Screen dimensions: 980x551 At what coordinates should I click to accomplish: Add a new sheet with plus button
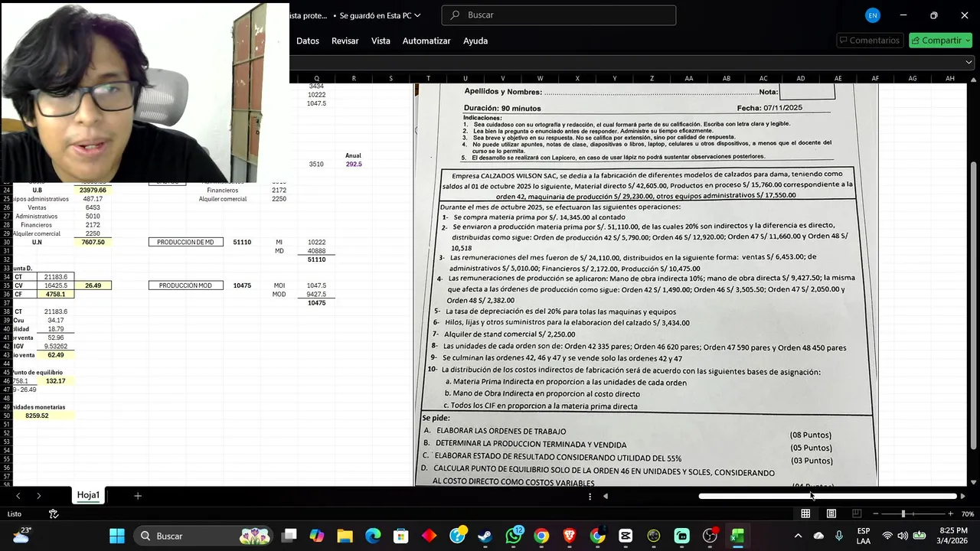[138, 496]
